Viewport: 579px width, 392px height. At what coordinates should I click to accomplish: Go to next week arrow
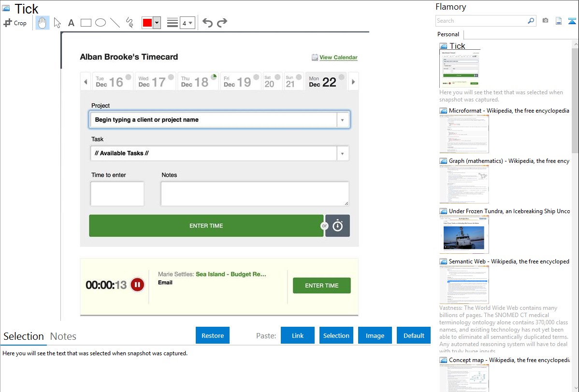point(353,82)
